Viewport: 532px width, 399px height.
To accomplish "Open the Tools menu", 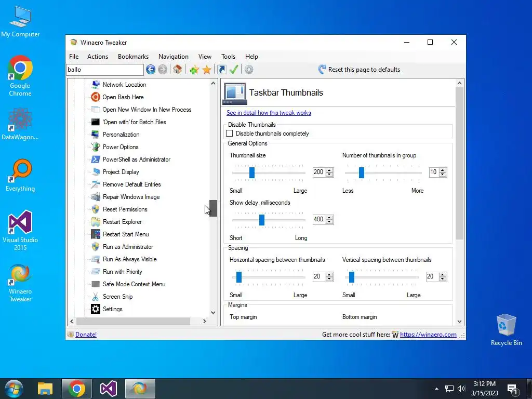I will click(229, 57).
